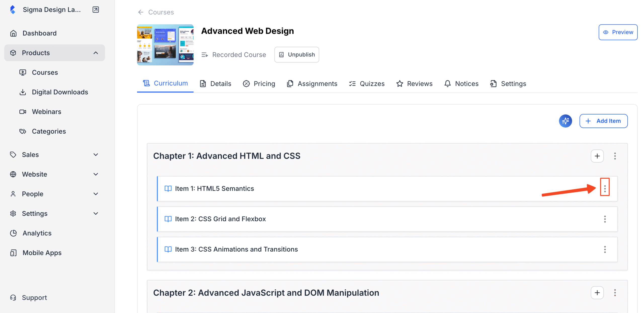Screen dimensions: 644x313
Task: Click the book icon for Item 3
Action: [168, 249]
